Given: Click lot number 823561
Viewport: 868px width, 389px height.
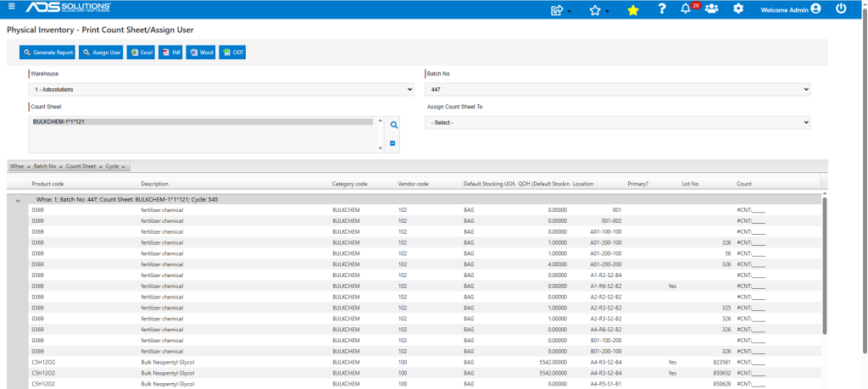Looking at the screenshot, I should (x=722, y=362).
